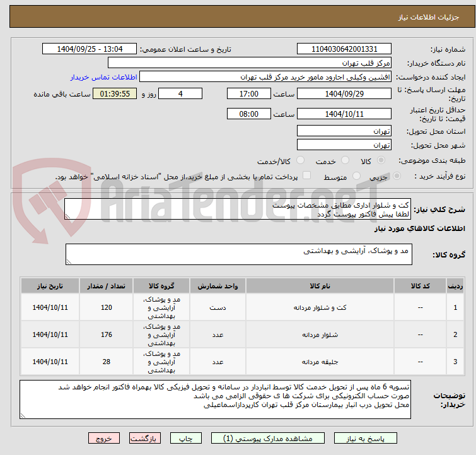476x455 pixels.
Task: Open اطلاعات تماس خریدار link
Action: [103, 77]
